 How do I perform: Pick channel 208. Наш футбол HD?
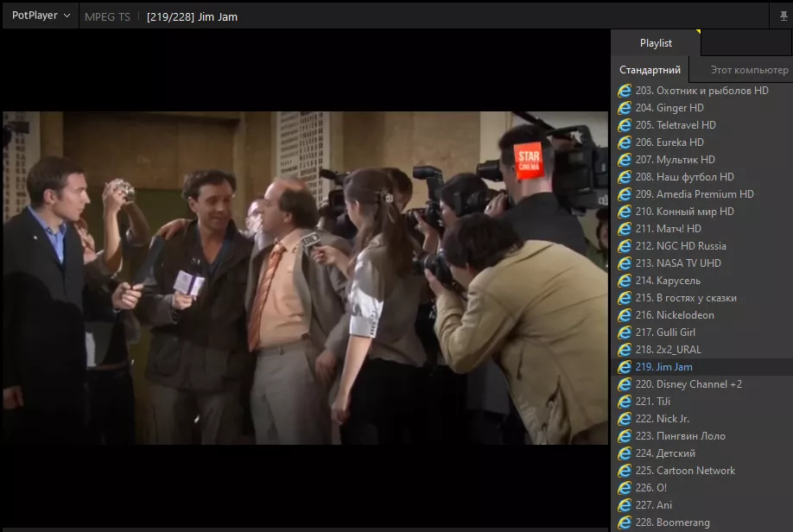(x=702, y=177)
